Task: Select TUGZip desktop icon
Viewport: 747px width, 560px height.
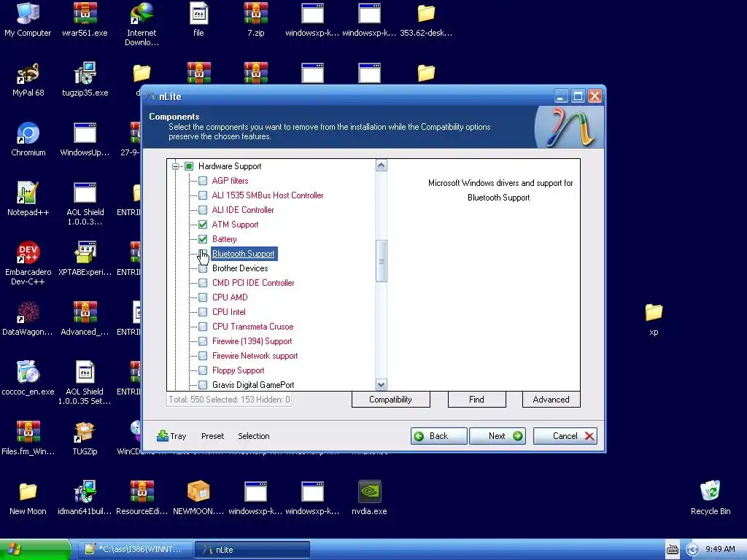Action: pyautogui.click(x=85, y=437)
